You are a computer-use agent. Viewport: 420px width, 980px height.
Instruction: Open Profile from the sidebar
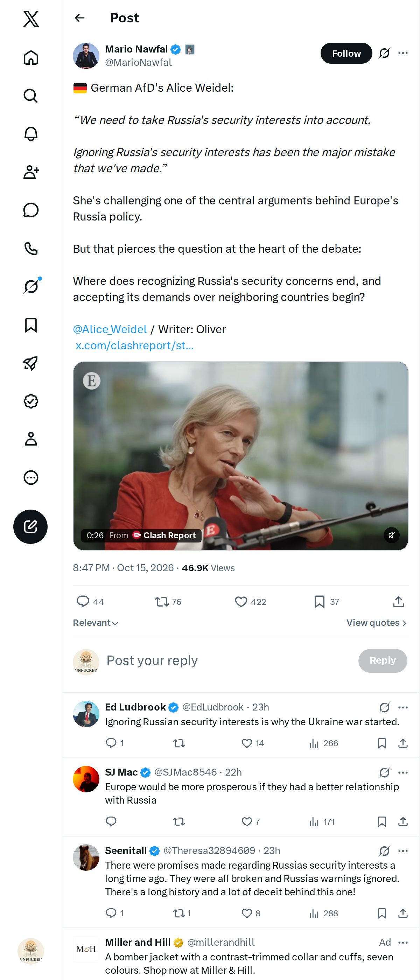click(x=31, y=439)
